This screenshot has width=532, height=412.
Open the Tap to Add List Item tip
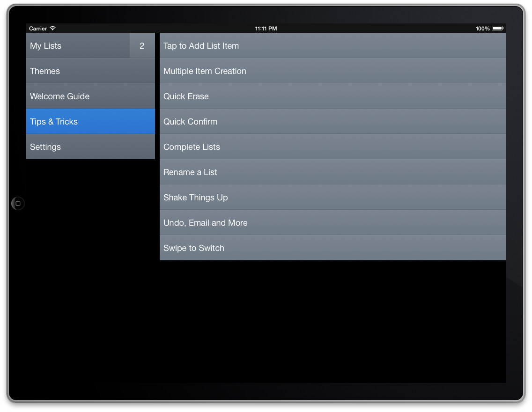pos(332,46)
